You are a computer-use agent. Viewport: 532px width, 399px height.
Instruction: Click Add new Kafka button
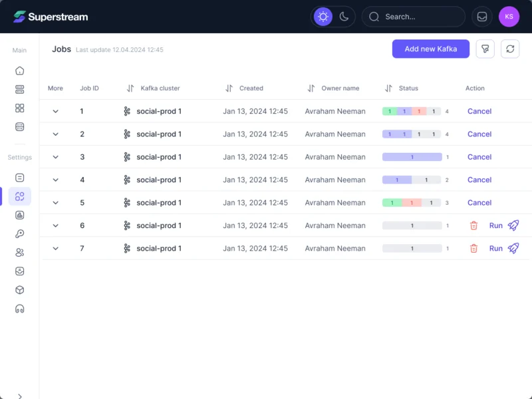tap(430, 49)
